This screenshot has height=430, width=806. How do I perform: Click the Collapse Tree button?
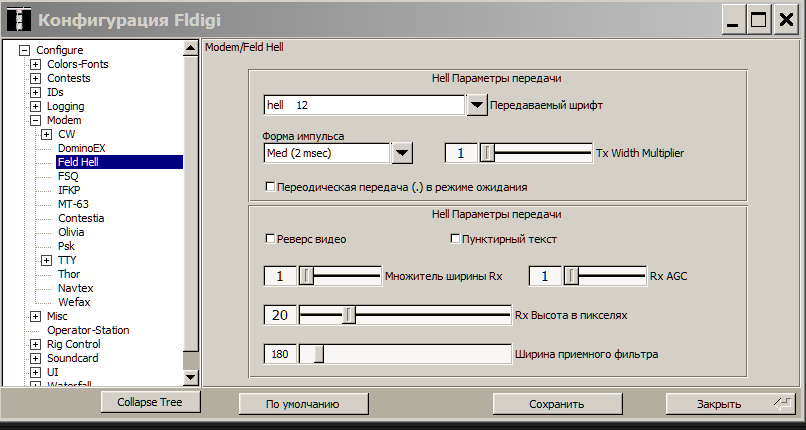152,402
